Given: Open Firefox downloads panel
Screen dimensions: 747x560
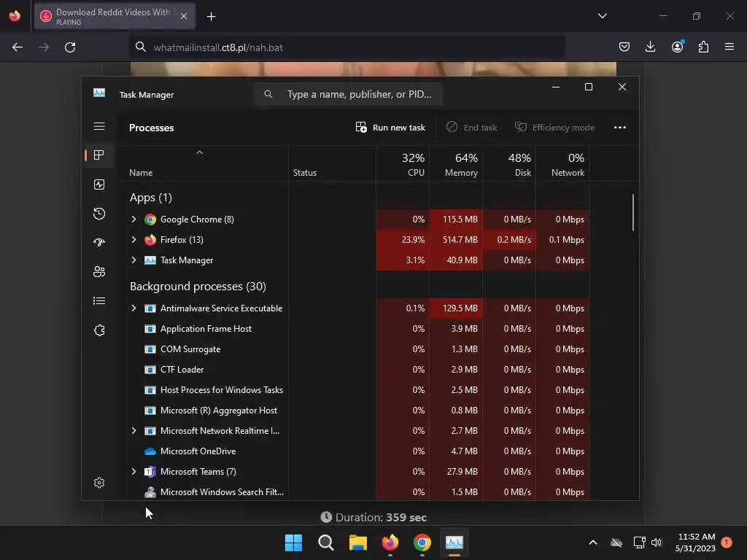Looking at the screenshot, I should pyautogui.click(x=650, y=47).
